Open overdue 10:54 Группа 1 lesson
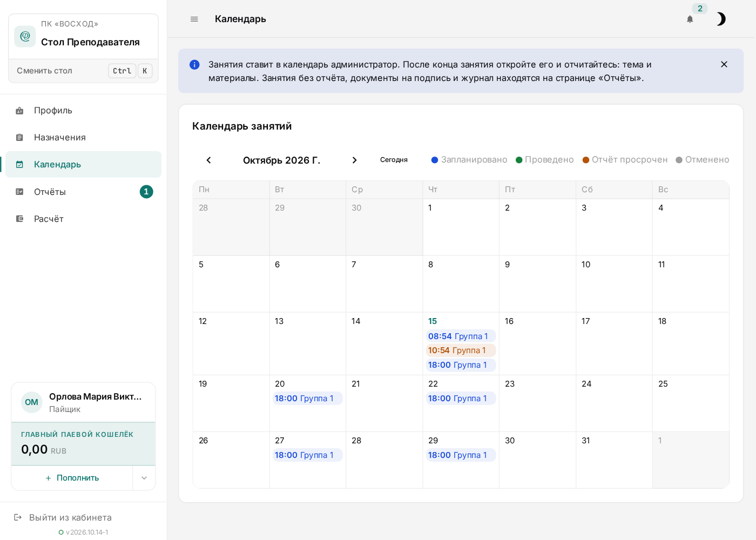This screenshot has width=756, height=540. (461, 350)
